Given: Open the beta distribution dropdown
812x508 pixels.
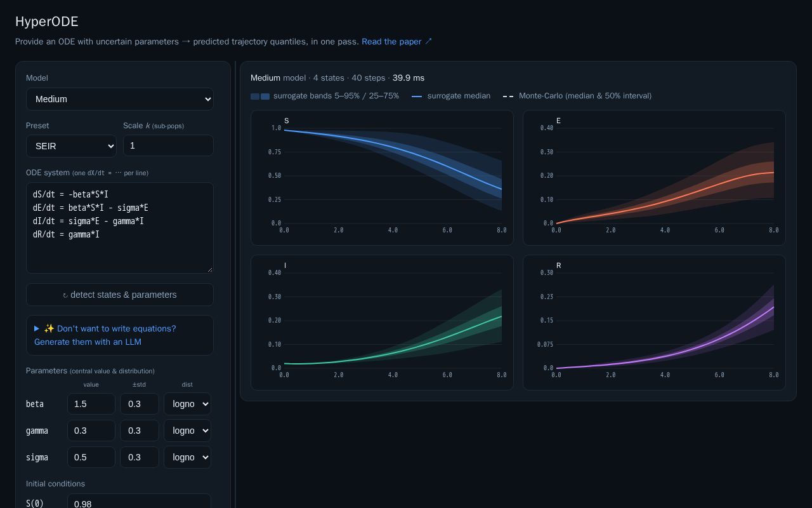Looking at the screenshot, I should (187, 404).
